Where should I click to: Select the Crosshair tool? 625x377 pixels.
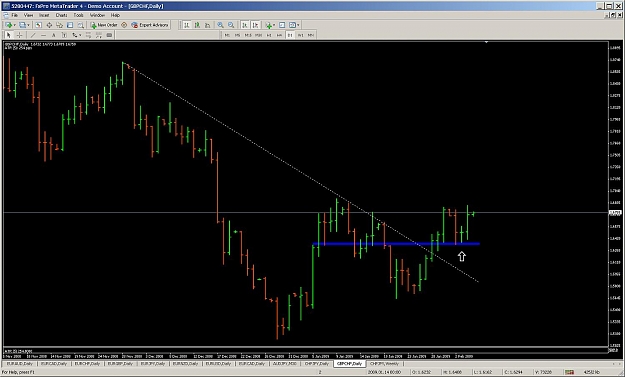19,35
